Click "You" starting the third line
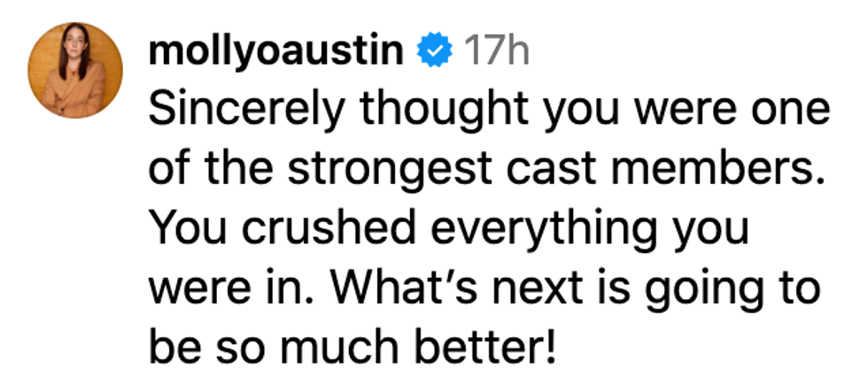Viewport: 868px width, 391px height. click(x=179, y=230)
